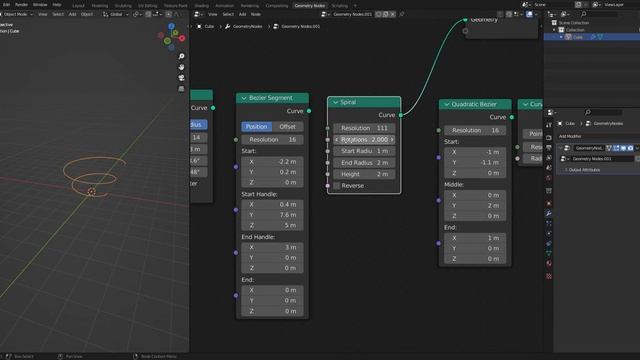This screenshot has width=640, height=360.
Task: Click Start X -2.2 m field in Bezier Segment
Action: tap(272, 162)
